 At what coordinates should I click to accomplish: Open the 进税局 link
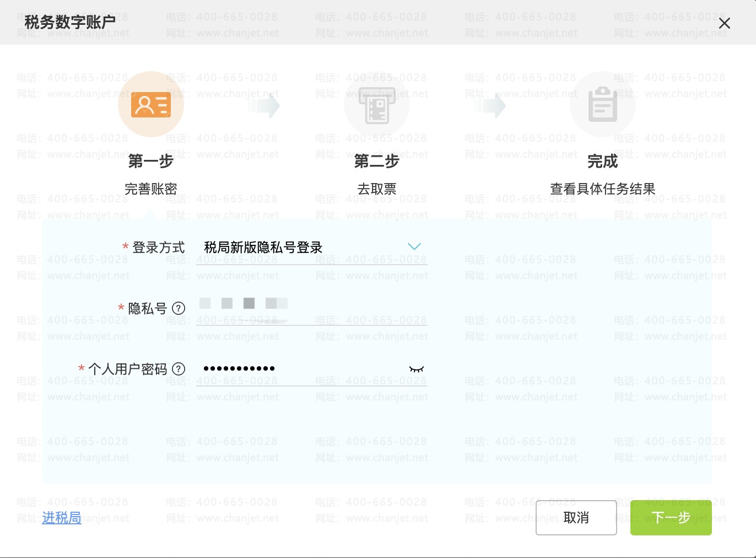click(x=62, y=518)
